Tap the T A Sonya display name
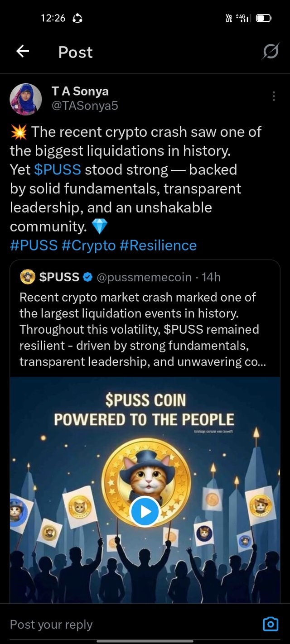The height and width of the screenshot is (644, 290). 80,91
